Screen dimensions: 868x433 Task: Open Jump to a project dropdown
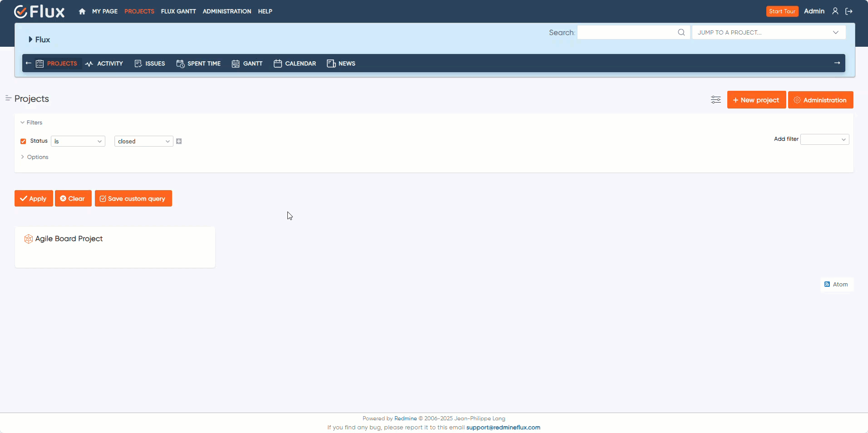point(769,32)
